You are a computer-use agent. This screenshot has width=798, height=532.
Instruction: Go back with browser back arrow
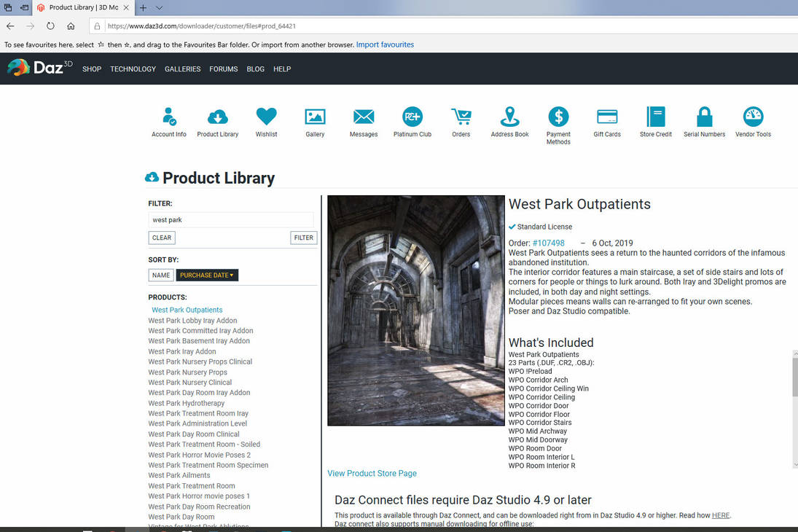point(10,26)
